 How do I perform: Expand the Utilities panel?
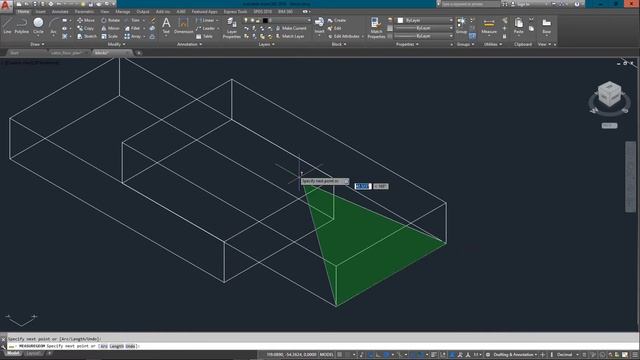coord(493,44)
